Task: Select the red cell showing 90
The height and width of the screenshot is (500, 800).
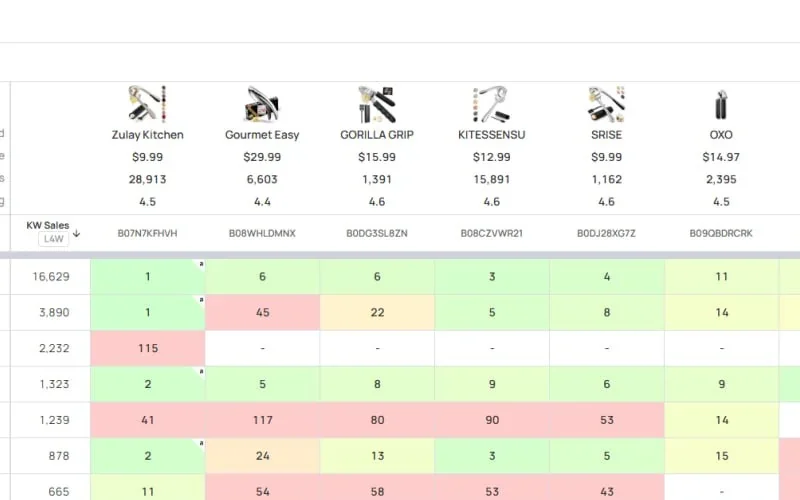Action: click(x=492, y=420)
